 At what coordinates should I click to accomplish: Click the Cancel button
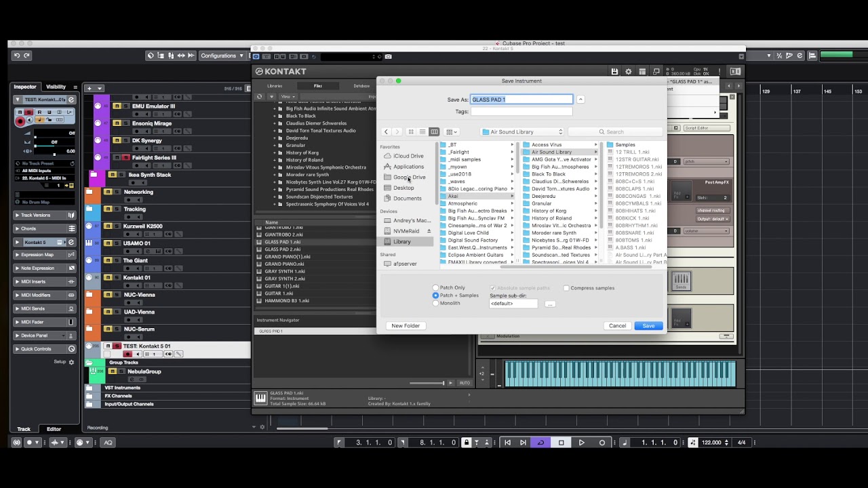(617, 326)
